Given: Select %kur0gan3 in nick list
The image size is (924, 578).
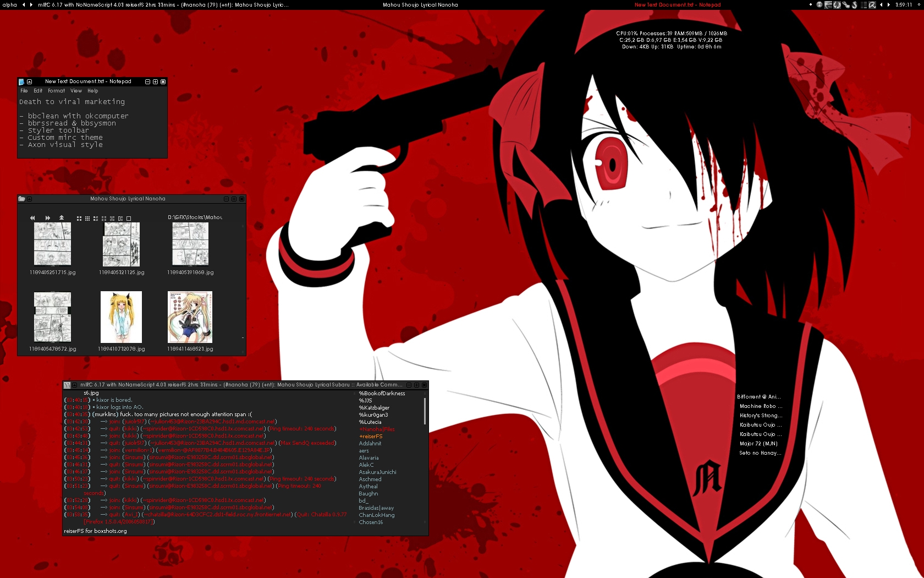Looking at the screenshot, I should coord(373,415).
